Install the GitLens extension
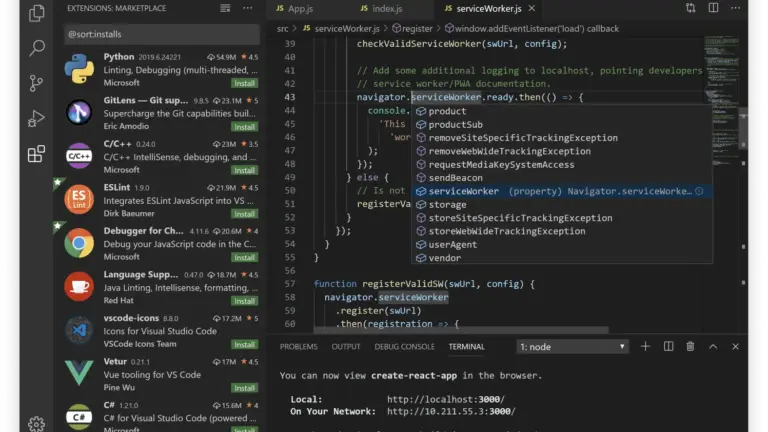Viewport: 768px width, 432px height. [244, 127]
